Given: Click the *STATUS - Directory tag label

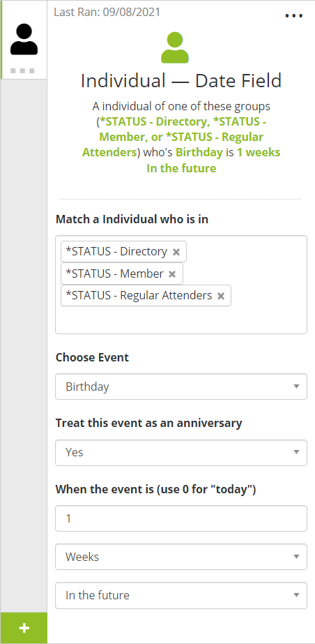Looking at the screenshot, I should pyautogui.click(x=116, y=251).
